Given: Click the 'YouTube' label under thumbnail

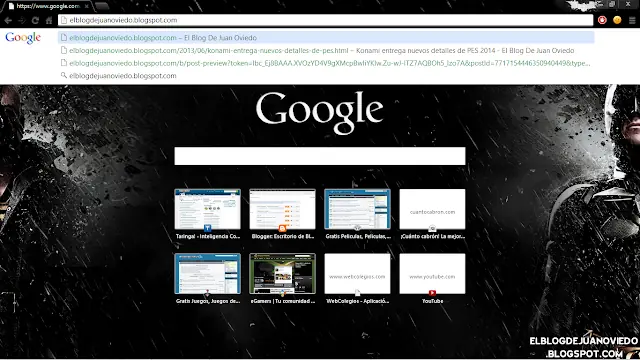Looking at the screenshot, I should point(432,301).
